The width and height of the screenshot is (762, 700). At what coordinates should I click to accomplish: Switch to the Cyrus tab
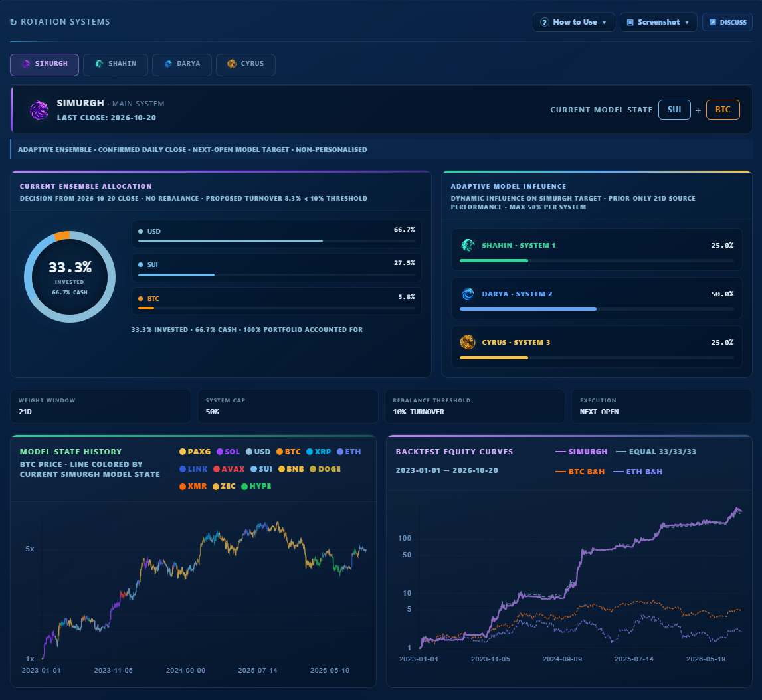[245, 65]
